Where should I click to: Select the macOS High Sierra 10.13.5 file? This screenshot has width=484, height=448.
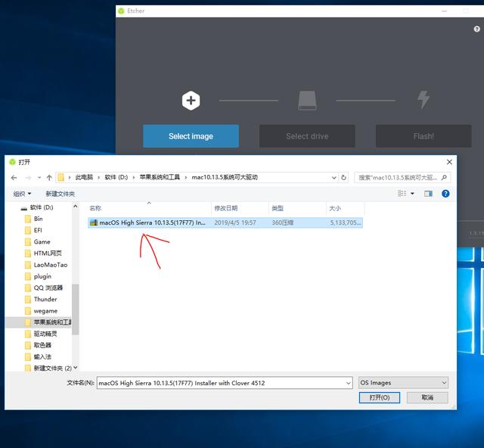[225, 222]
